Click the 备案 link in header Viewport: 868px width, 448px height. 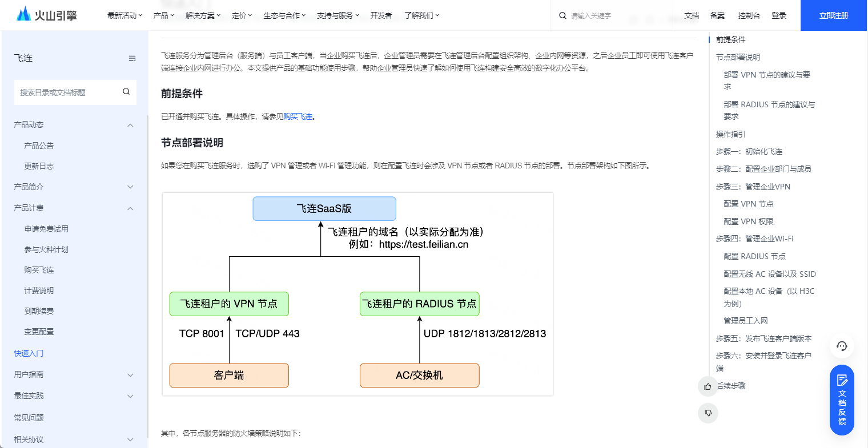[717, 15]
